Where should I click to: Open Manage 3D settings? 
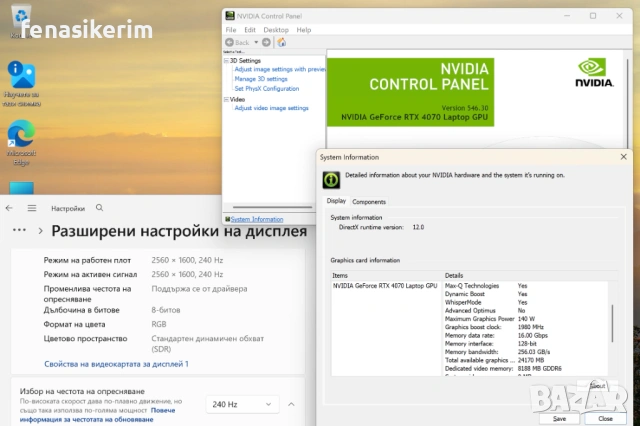(261, 79)
